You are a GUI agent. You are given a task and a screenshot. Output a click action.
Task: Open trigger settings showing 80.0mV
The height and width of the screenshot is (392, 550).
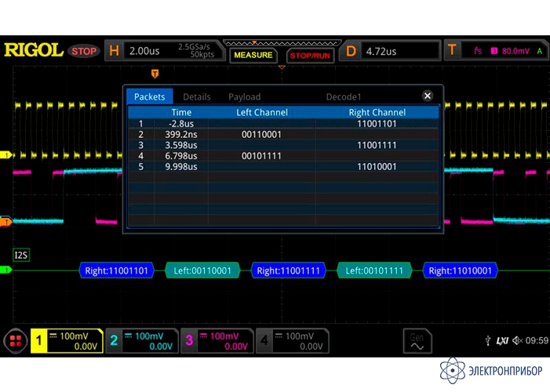tap(496, 51)
